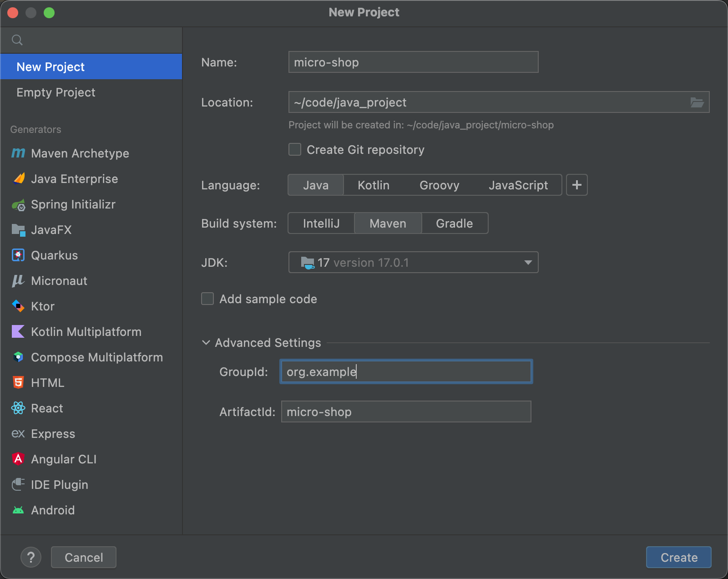728x579 pixels.
Task: Focus the project Name field
Action: tap(413, 62)
